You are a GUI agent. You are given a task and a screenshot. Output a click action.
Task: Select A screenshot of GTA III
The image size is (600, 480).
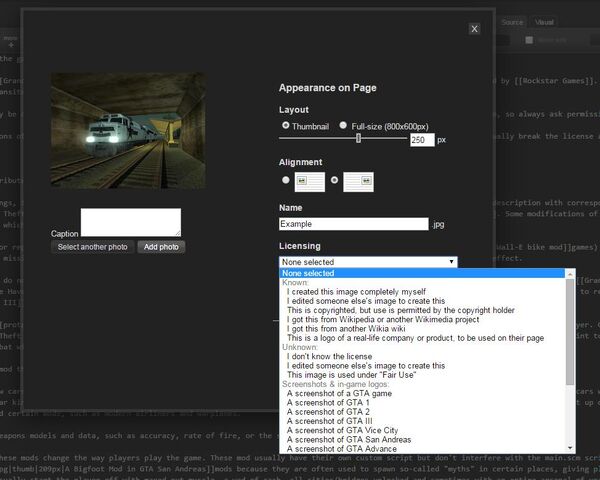point(329,421)
